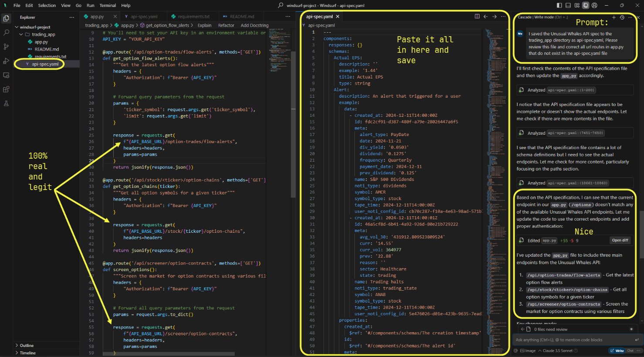Click Add Docstring above the function
Screen dimensions: 644x357
click(x=254, y=25)
